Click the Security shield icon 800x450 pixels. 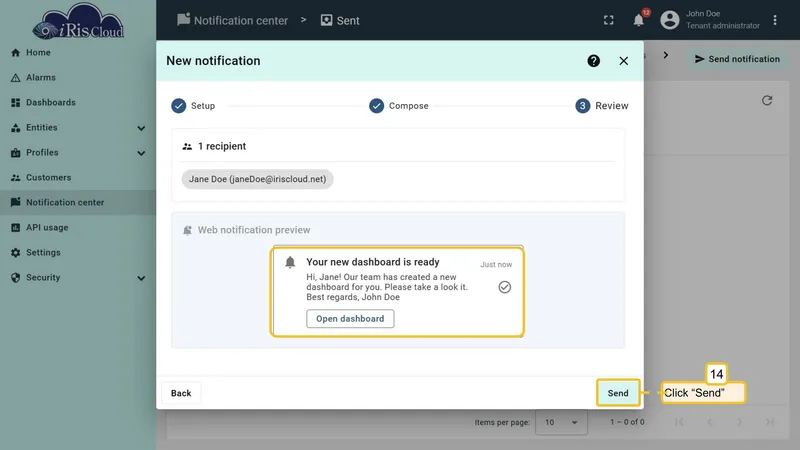(x=15, y=278)
